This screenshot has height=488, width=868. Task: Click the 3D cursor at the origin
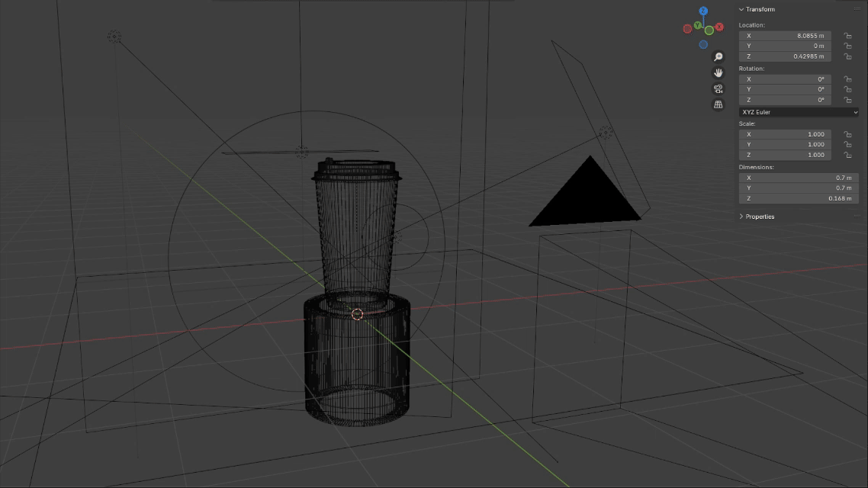point(357,314)
